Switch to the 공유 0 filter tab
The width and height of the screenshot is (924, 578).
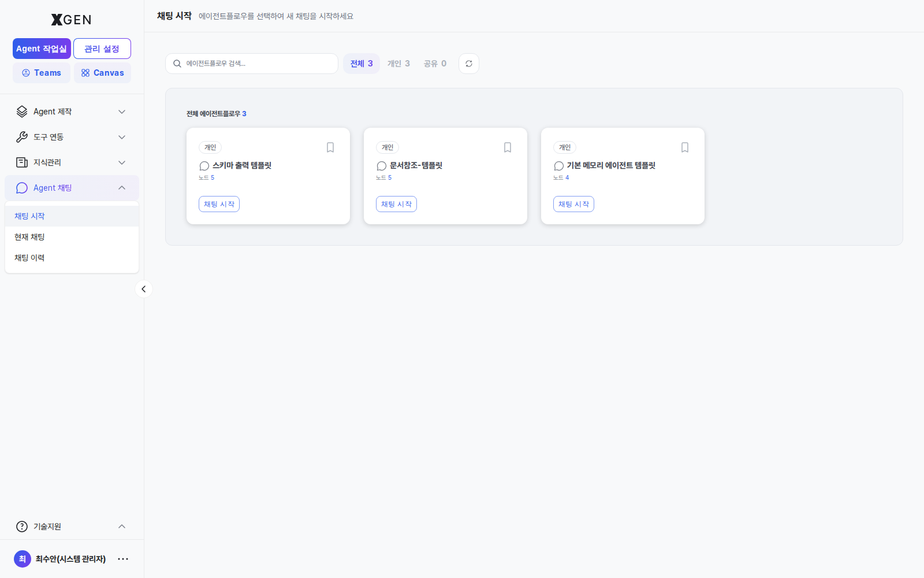coord(435,64)
